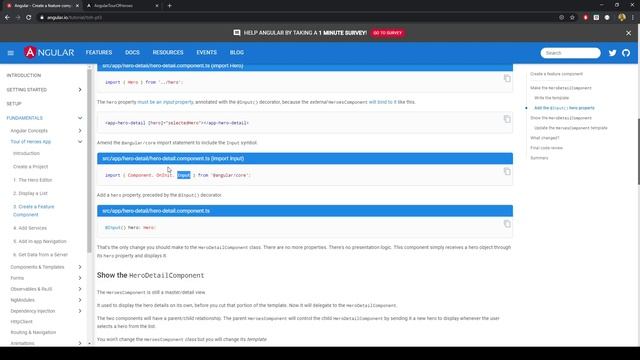Viewport: 640px width, 360px height.
Task: Open the RESOURCES nav item
Action: [x=168, y=53]
